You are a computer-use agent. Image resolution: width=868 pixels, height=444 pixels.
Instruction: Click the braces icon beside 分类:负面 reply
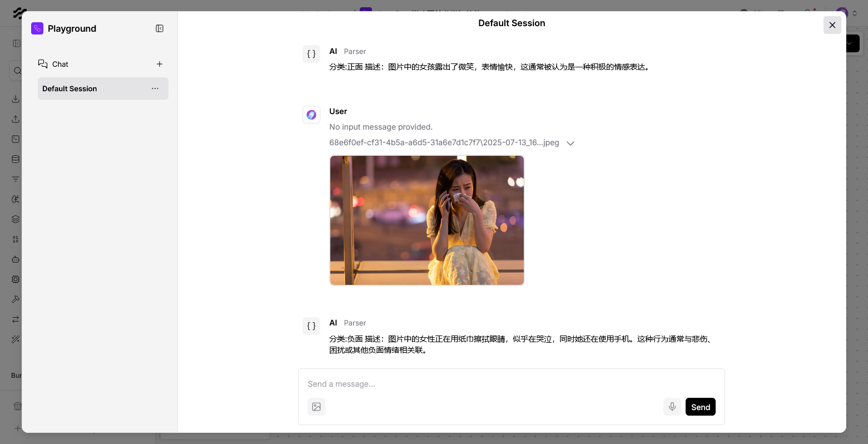coord(311,326)
